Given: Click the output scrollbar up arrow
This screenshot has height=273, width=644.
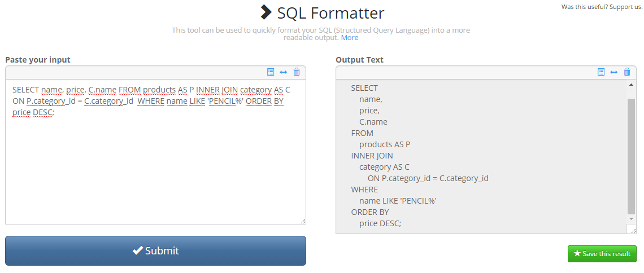Looking at the screenshot, I should tap(632, 85).
